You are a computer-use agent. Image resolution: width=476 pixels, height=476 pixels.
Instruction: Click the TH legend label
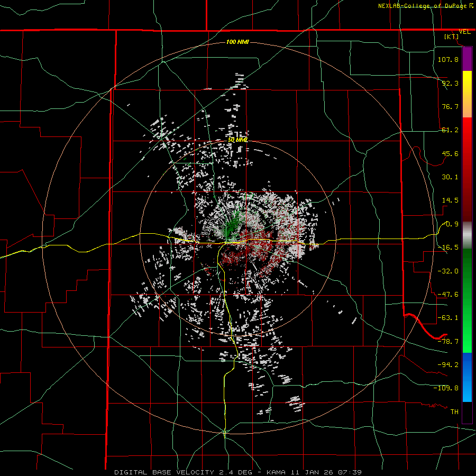tap(454, 412)
